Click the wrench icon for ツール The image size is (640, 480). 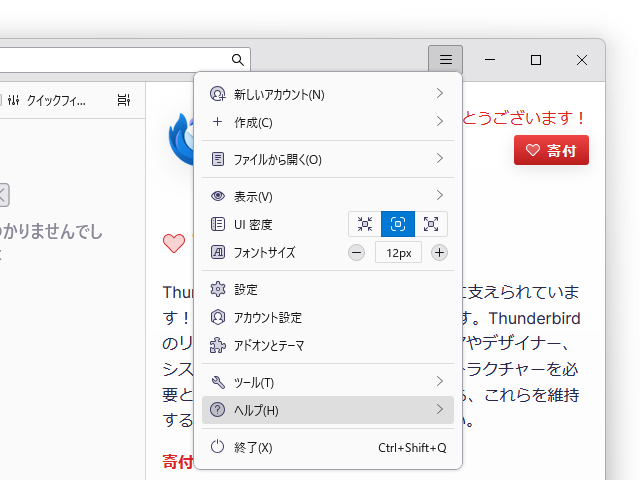pos(218,382)
